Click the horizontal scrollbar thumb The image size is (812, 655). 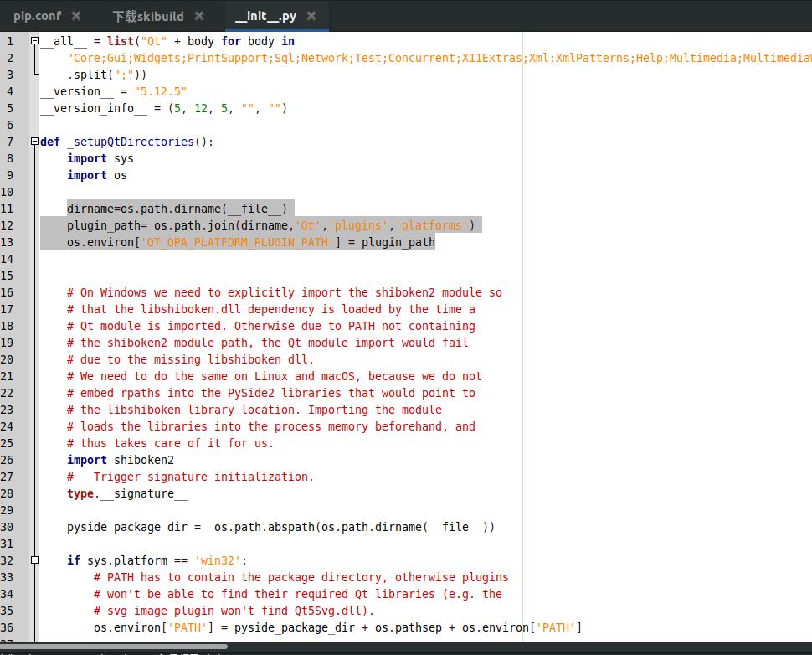click(114, 646)
